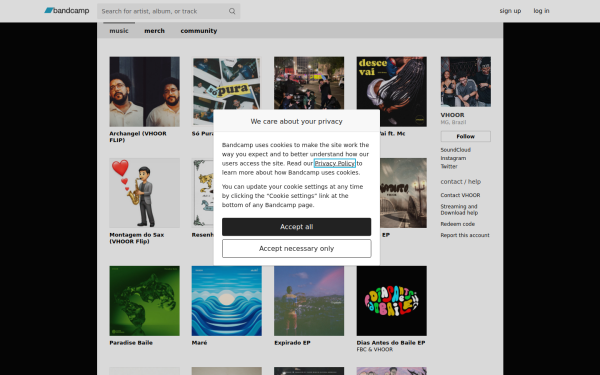
Task: Click the Archangel (VHOOR FLIP) title
Action: tap(138, 137)
